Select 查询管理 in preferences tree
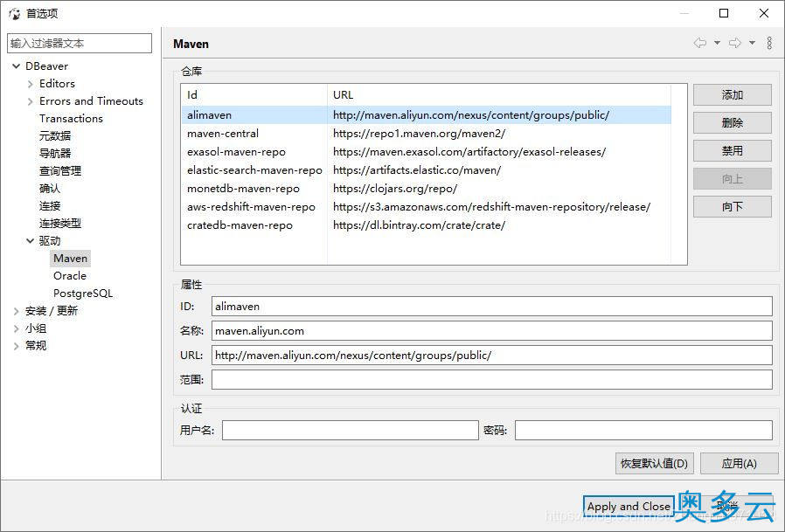Viewport: 785px width, 532px height. click(60, 171)
